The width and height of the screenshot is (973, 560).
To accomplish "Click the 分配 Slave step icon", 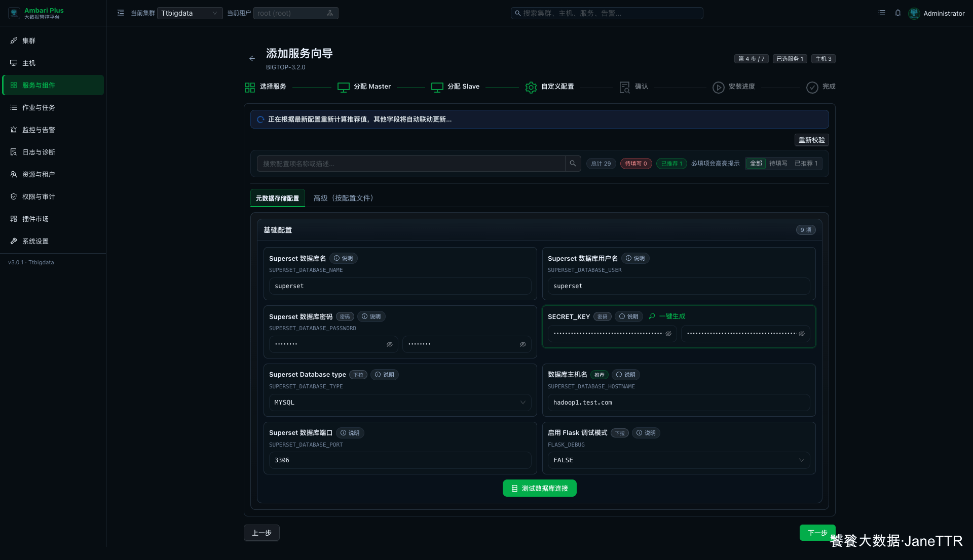I will [437, 87].
